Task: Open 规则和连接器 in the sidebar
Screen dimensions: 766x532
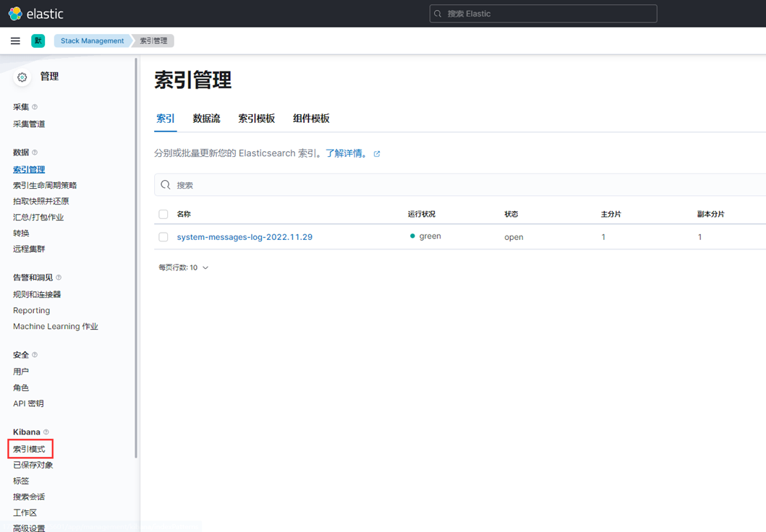Action: pos(37,294)
